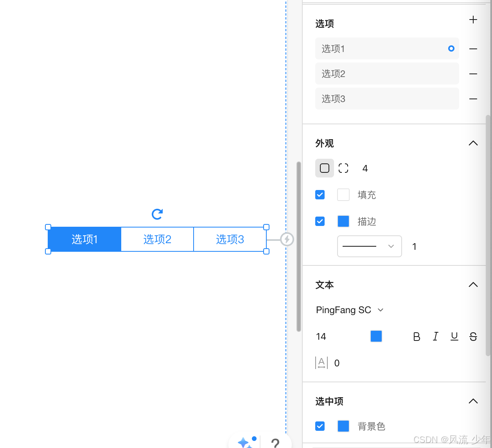The width and height of the screenshot is (492, 448).
Task: Click the 选项3 option field
Action: (x=387, y=99)
